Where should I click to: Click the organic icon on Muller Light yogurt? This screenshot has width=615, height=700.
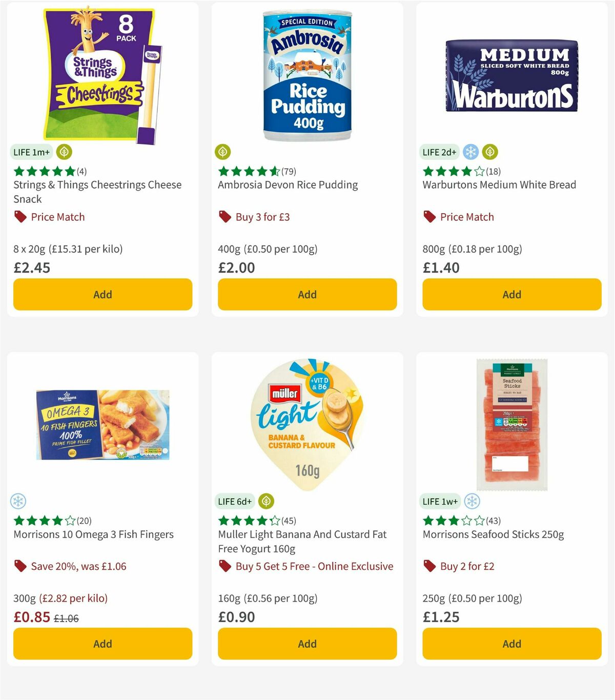(266, 501)
